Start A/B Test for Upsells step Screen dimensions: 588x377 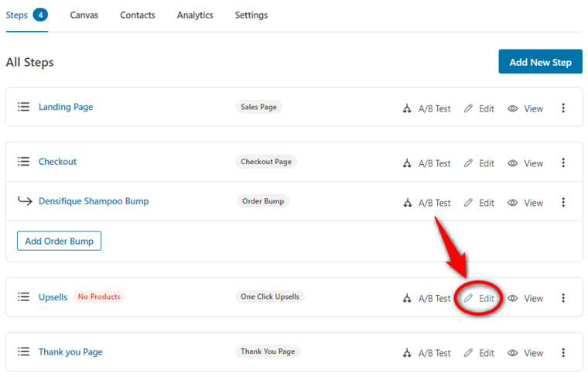click(427, 299)
